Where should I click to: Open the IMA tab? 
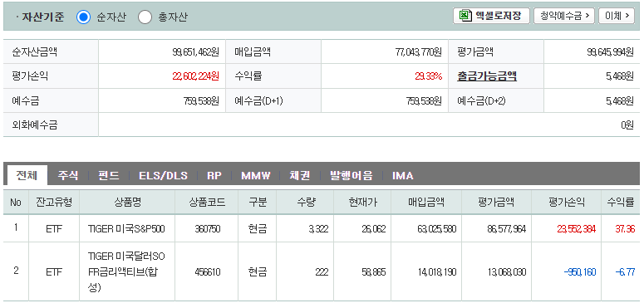point(402,176)
